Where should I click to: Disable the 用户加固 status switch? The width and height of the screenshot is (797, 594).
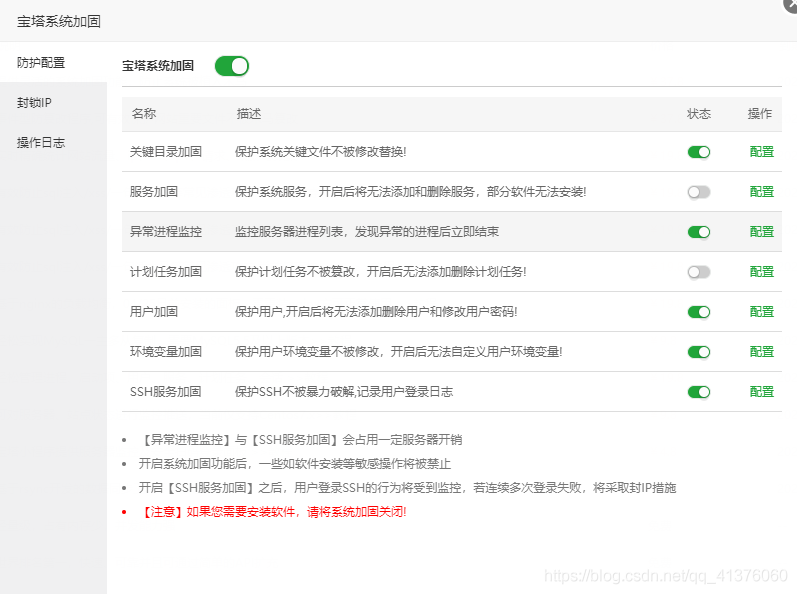(699, 312)
